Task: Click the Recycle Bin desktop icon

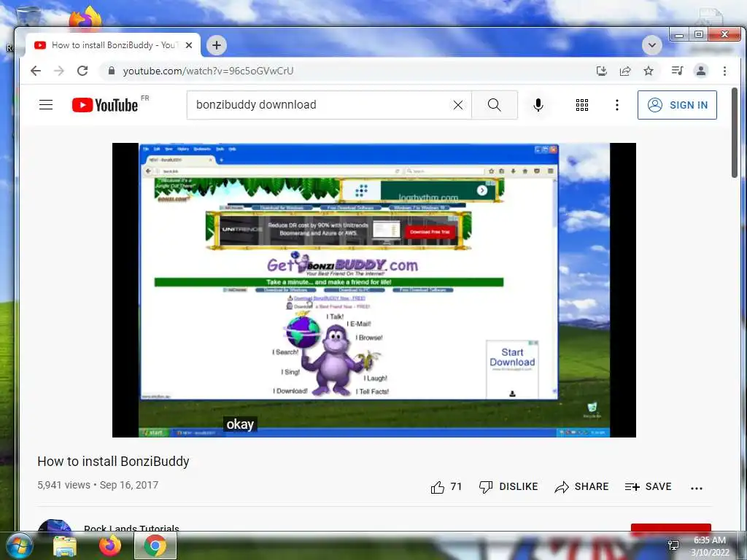Action: 28,16
